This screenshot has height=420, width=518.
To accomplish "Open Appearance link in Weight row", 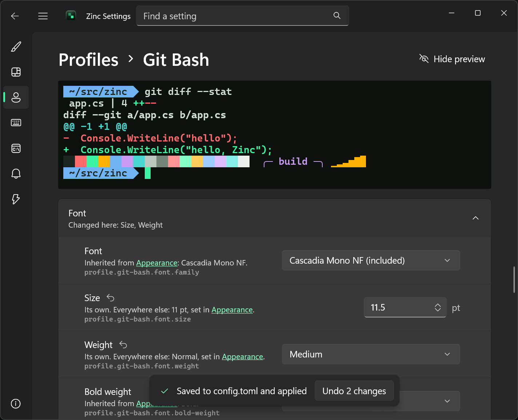I will 243,357.
